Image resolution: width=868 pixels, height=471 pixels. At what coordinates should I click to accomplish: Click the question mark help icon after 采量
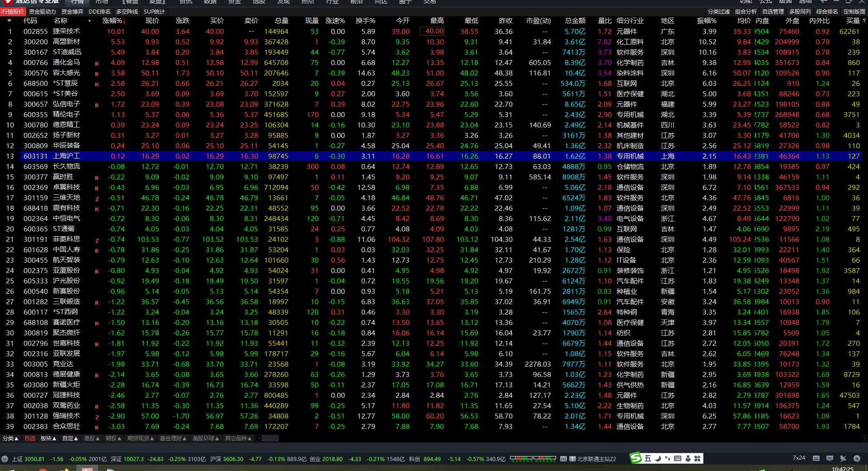864,20
